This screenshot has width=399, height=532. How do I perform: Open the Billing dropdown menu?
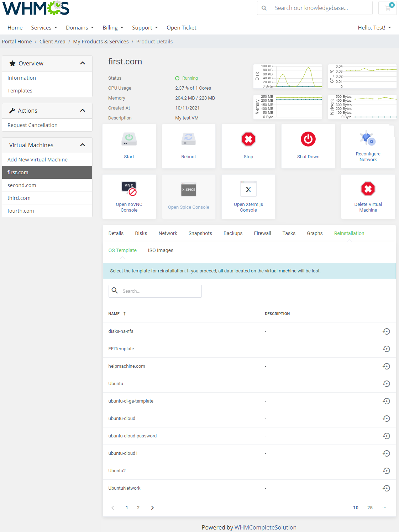113,28
